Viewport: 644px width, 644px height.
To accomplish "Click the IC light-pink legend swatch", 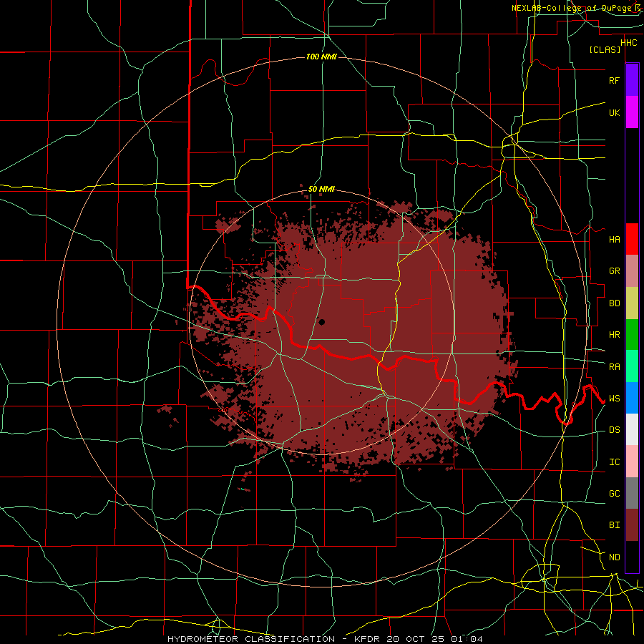I will click(632, 462).
